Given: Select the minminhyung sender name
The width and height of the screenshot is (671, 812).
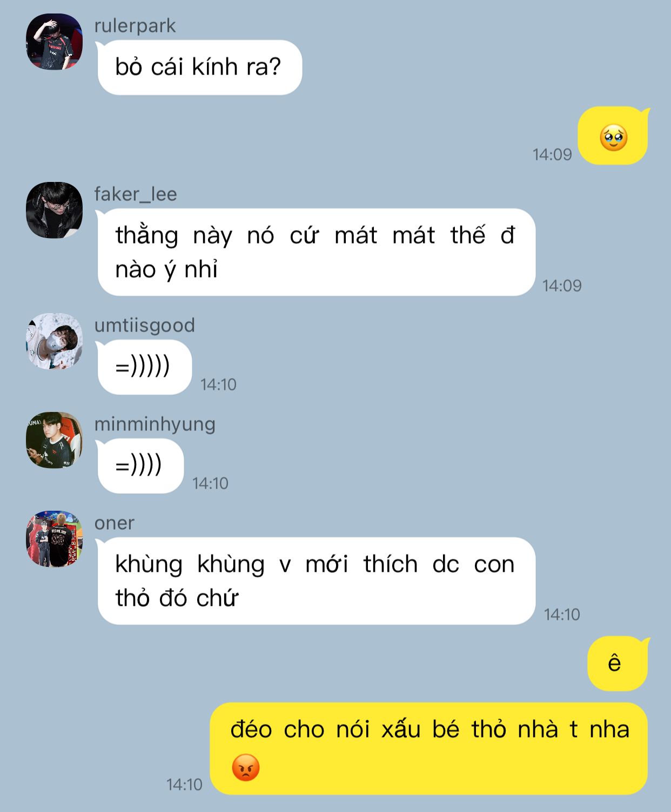Looking at the screenshot, I should (x=155, y=424).
